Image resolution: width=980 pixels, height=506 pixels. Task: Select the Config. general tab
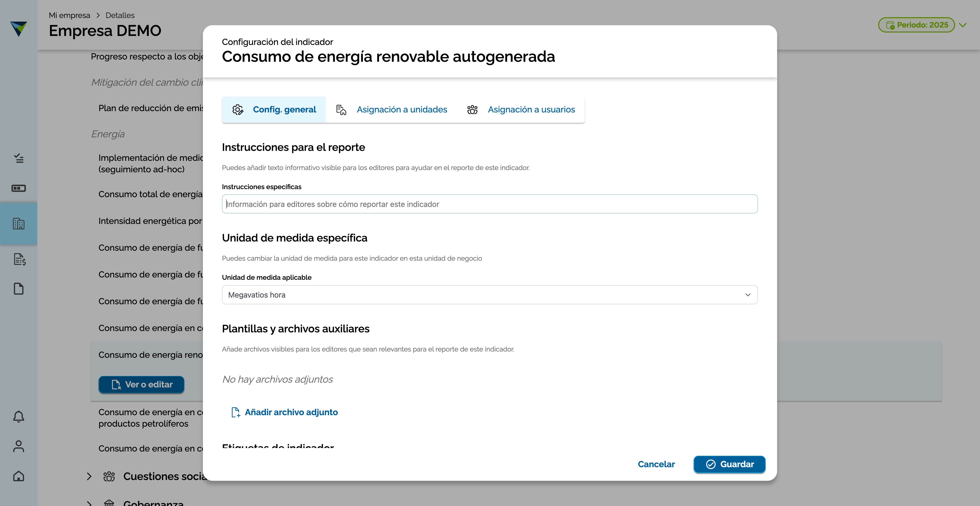[274, 110]
